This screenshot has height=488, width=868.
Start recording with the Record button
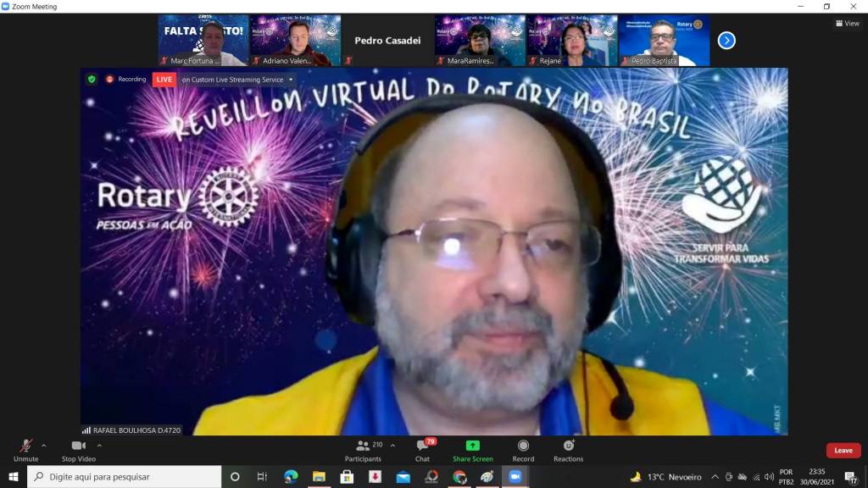523,448
